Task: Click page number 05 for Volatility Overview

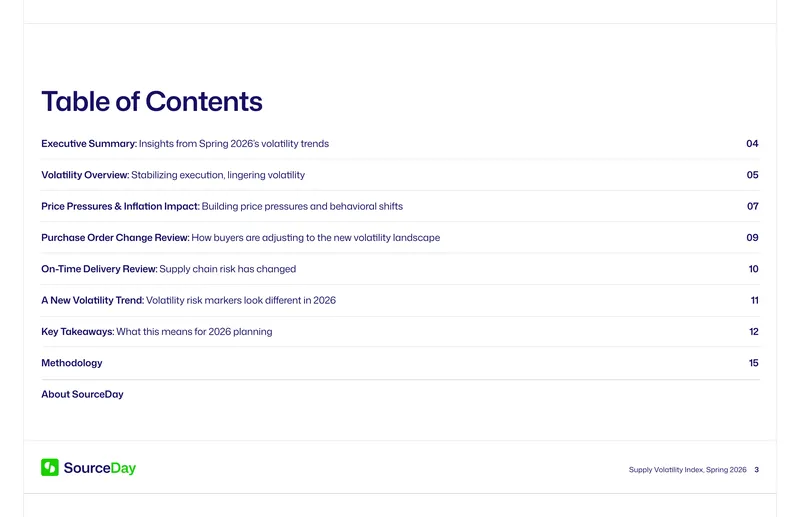Action: coord(752,175)
